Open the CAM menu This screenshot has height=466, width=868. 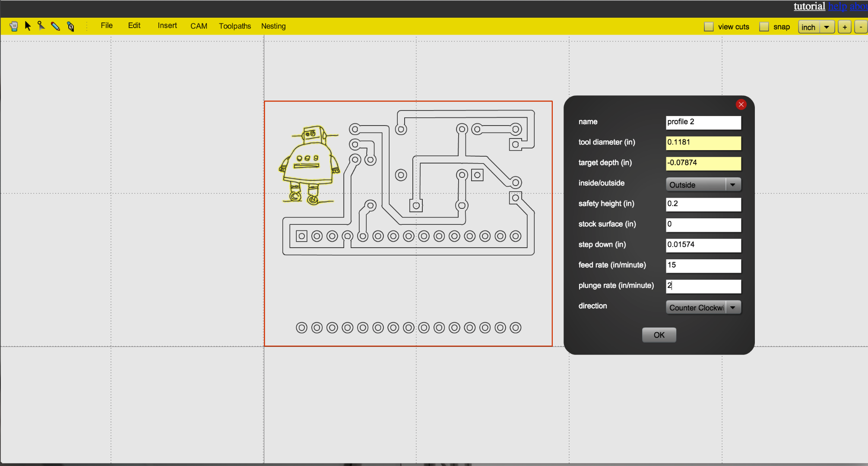(x=199, y=26)
